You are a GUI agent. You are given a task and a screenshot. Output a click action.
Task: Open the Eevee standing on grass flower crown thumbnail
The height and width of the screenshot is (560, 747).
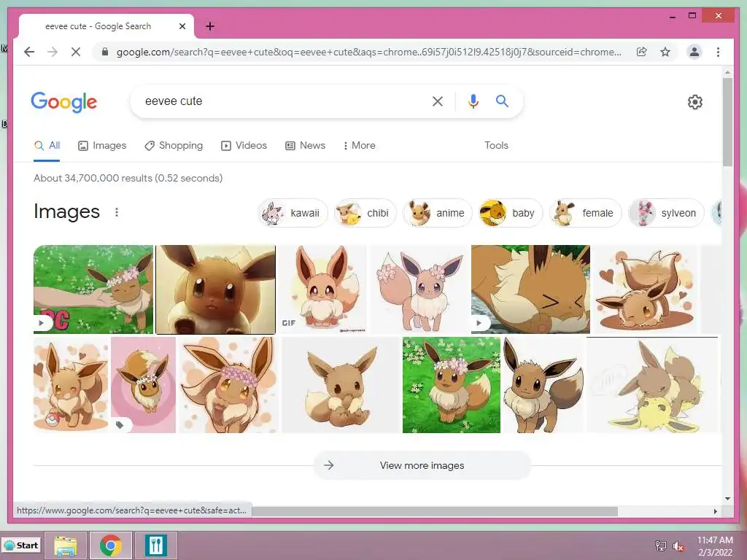tap(451, 385)
